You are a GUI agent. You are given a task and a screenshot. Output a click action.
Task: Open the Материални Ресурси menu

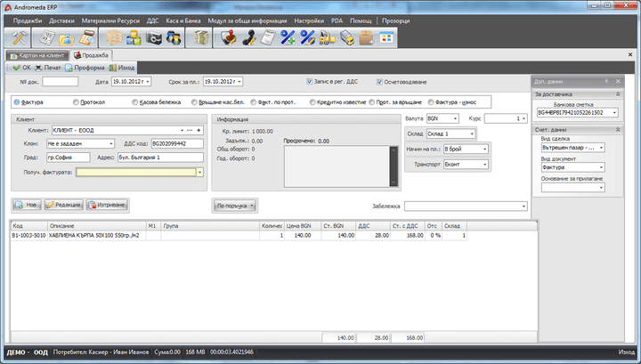tap(110, 20)
